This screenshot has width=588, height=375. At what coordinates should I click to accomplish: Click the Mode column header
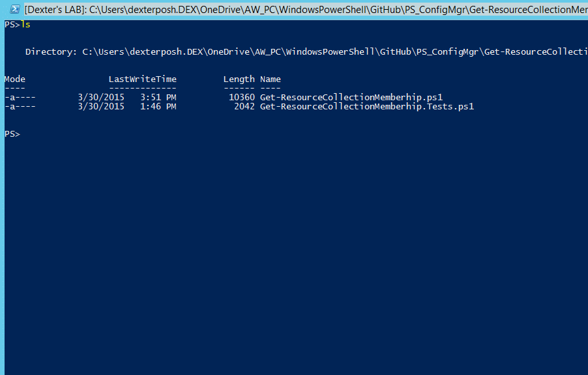15,79
